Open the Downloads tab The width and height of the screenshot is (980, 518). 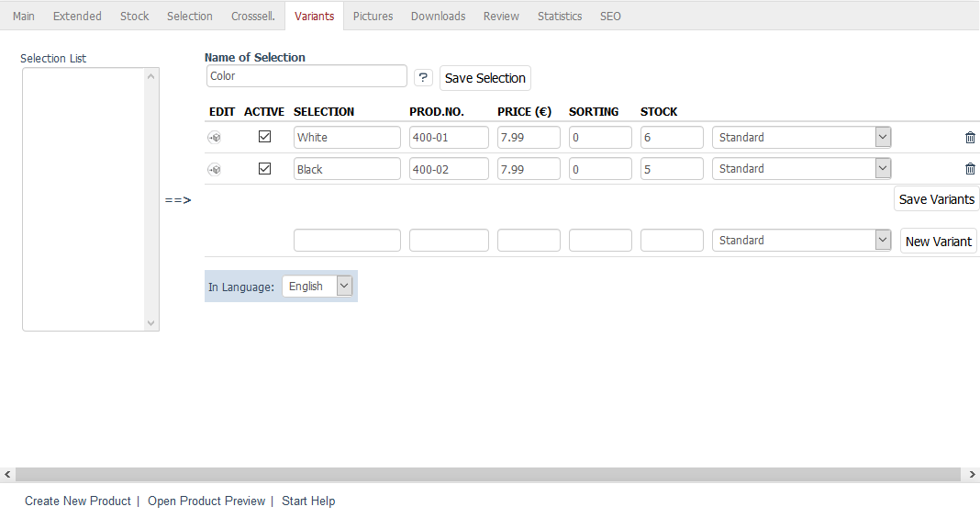(438, 17)
